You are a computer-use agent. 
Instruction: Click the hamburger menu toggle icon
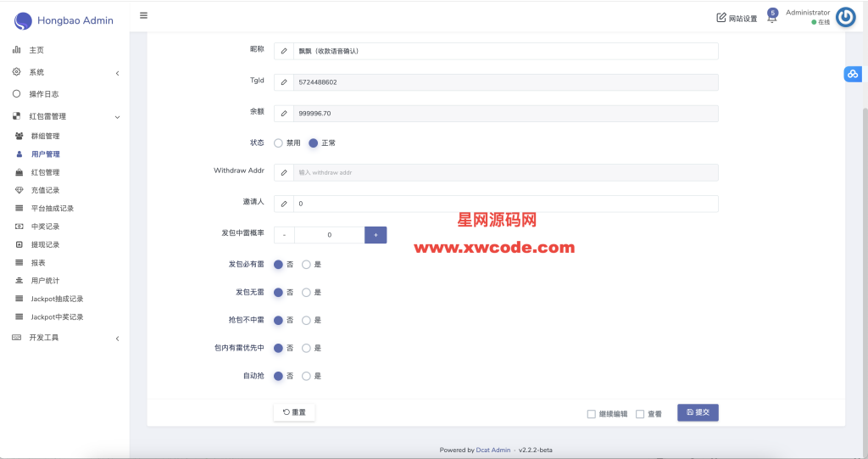(143, 16)
